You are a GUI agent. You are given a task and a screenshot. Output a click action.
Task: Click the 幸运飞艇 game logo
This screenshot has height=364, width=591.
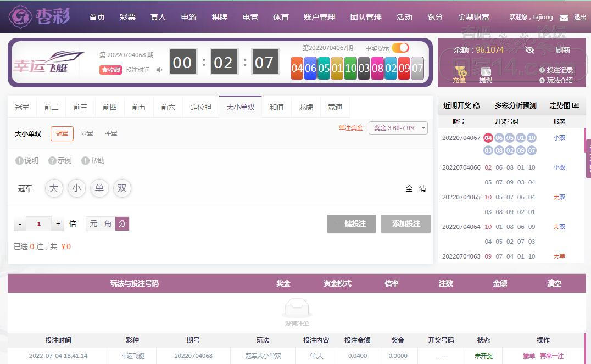click(48, 63)
